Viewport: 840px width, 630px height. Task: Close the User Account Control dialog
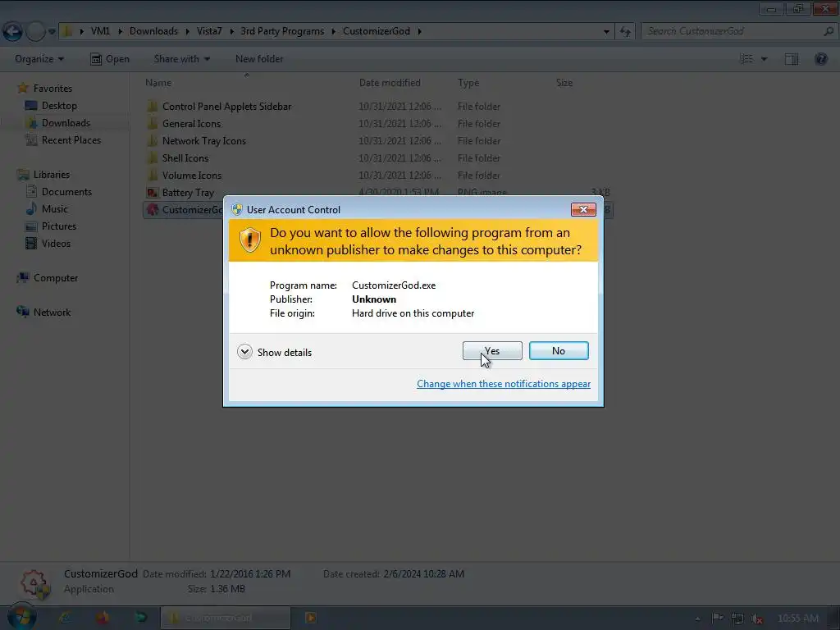coord(583,209)
